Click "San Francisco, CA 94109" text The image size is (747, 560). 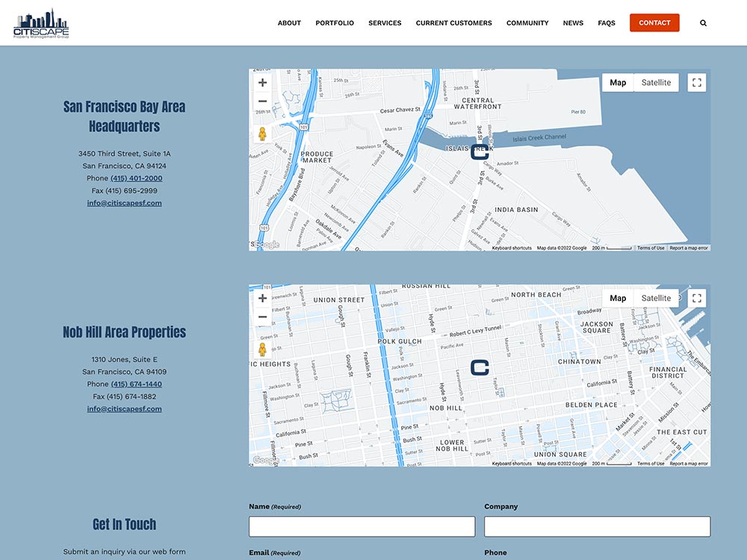coord(124,371)
